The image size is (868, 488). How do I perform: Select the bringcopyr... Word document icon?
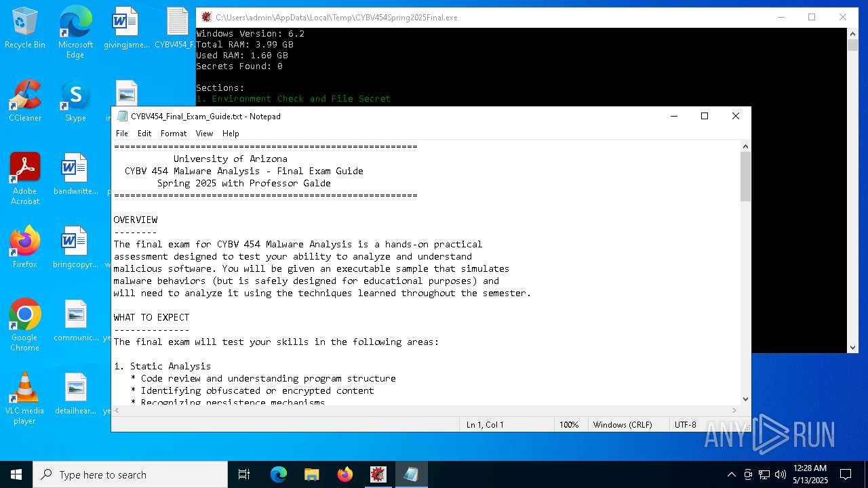pos(75,248)
